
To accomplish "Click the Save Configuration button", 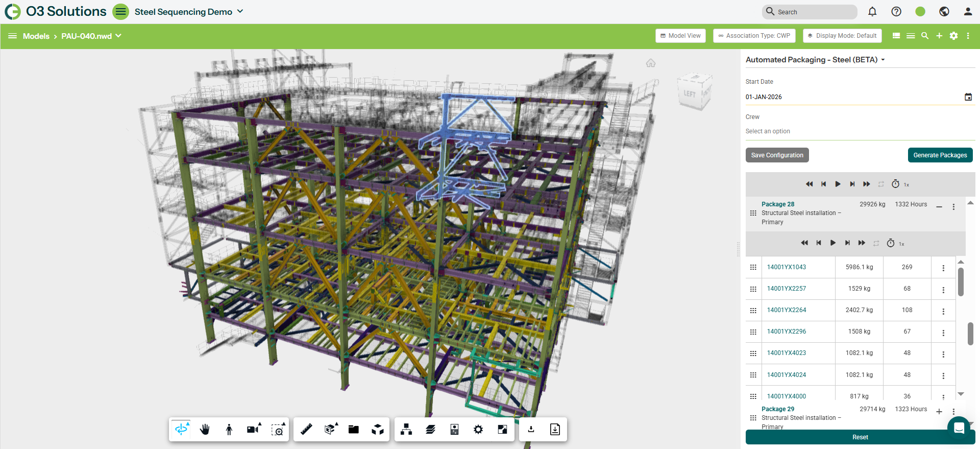I will 777,155.
